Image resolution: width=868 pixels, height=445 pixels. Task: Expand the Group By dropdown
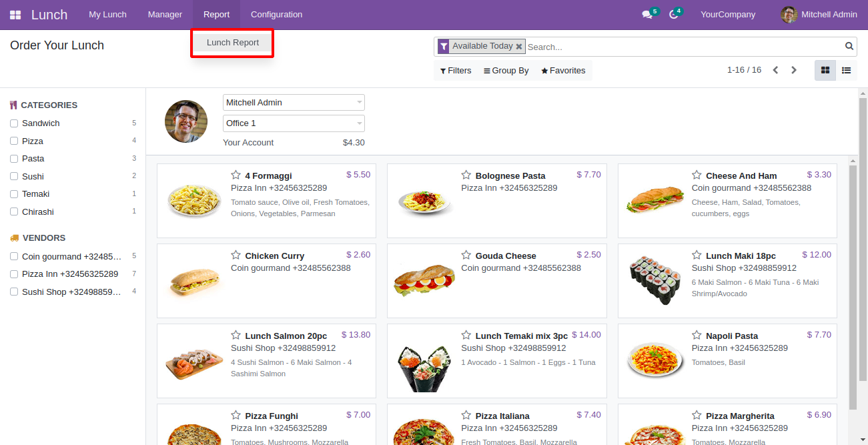coord(506,71)
